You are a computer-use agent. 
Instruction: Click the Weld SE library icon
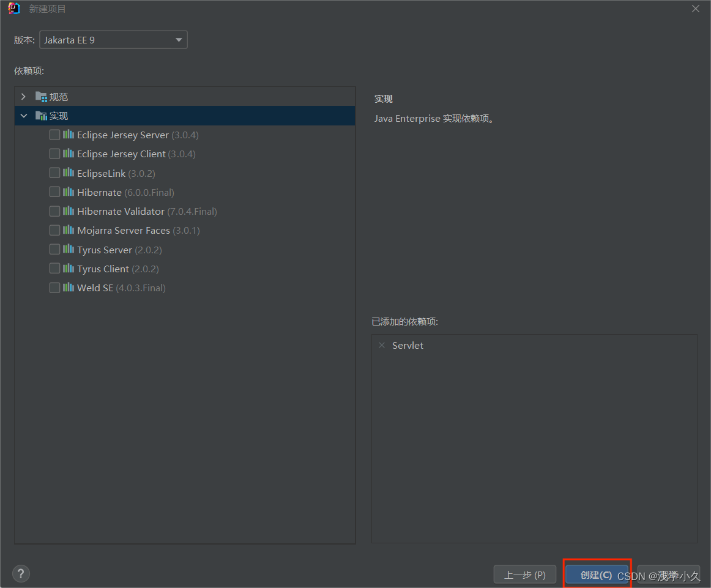pyautogui.click(x=69, y=288)
